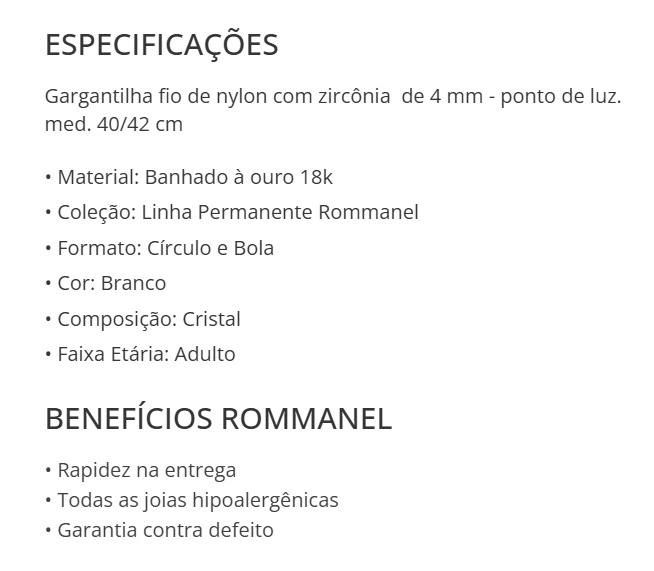
Task: Select the 'Banhado à ouro 18k' value
Action: coord(238,178)
